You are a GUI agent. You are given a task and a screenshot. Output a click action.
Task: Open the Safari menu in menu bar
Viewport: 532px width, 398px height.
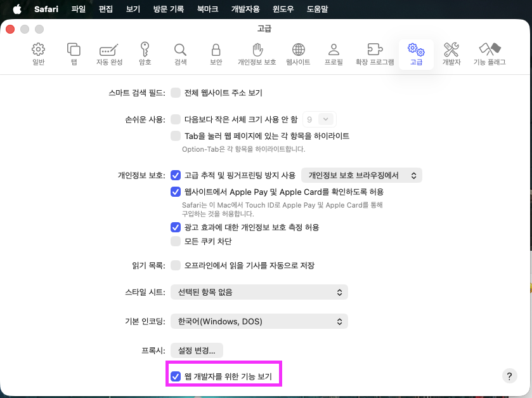[46, 9]
